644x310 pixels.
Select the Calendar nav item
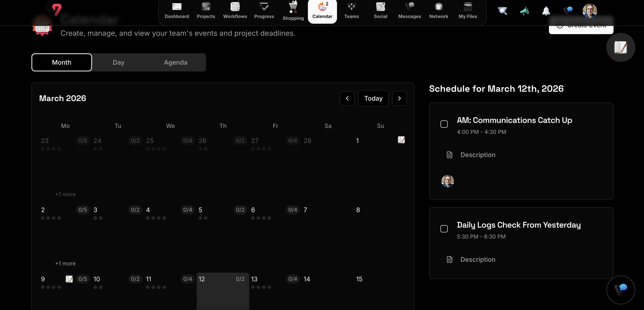(322, 12)
